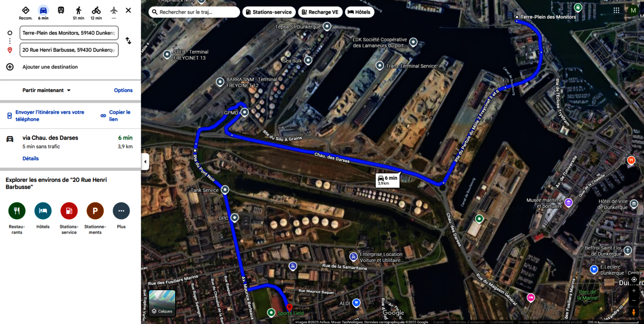The image size is (644, 324).
Task: Select the recommended travel mode option
Action: (26, 10)
